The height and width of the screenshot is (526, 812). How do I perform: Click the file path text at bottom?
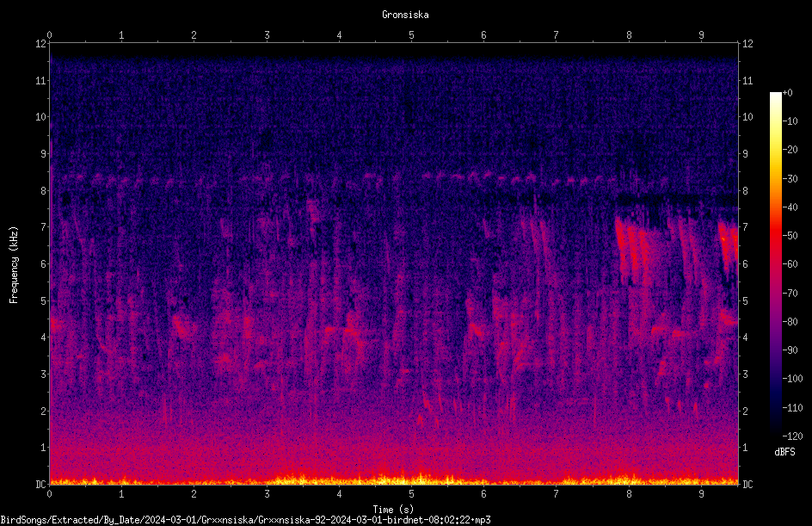click(x=245, y=520)
